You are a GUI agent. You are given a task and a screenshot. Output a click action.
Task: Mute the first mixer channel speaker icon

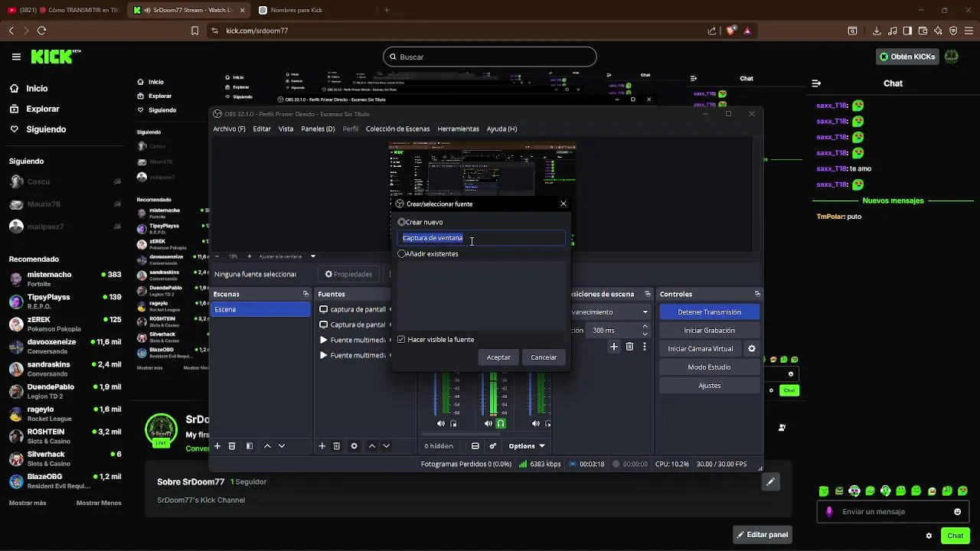(441, 423)
